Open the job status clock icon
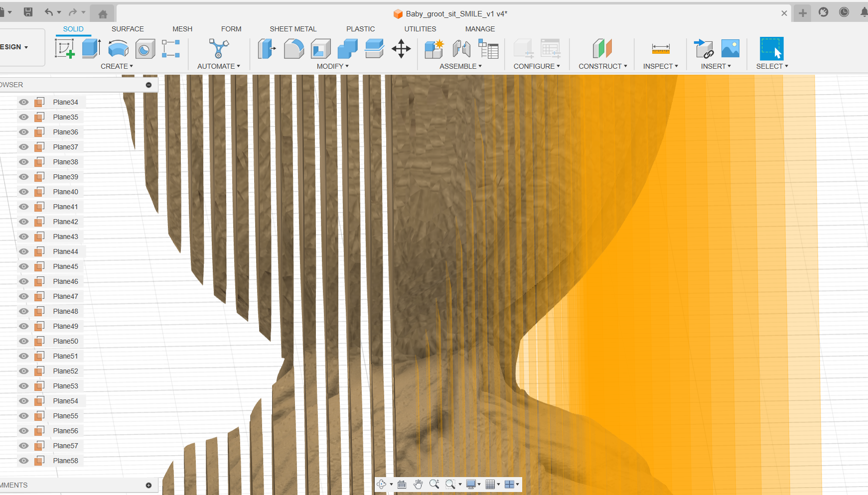868x495 pixels. (844, 12)
